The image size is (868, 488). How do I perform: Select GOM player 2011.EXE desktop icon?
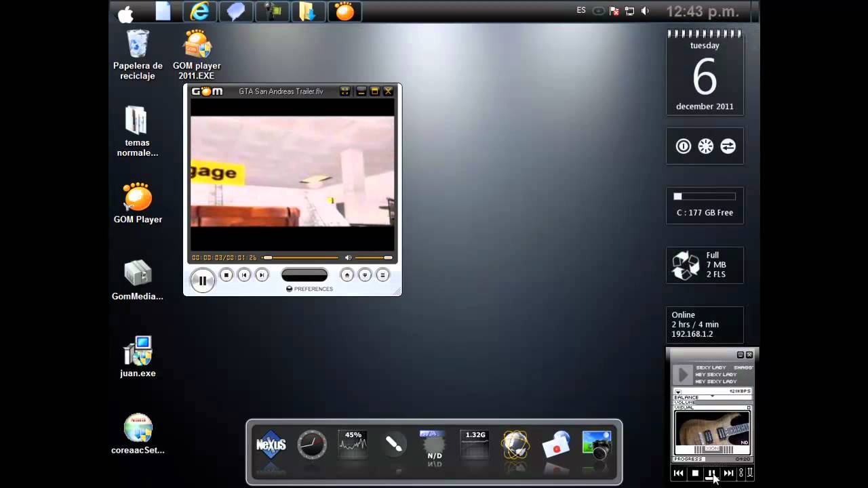point(197,54)
